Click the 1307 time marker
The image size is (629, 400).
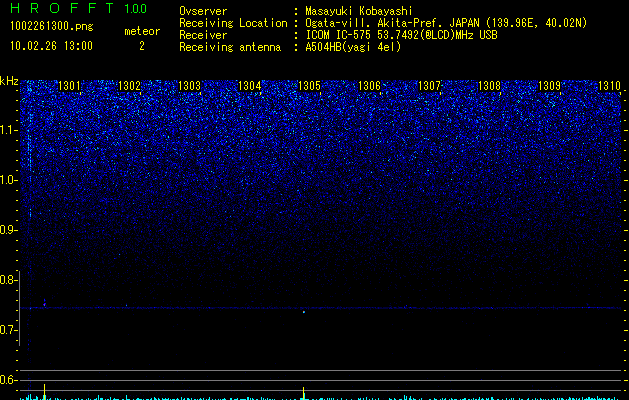[430, 86]
